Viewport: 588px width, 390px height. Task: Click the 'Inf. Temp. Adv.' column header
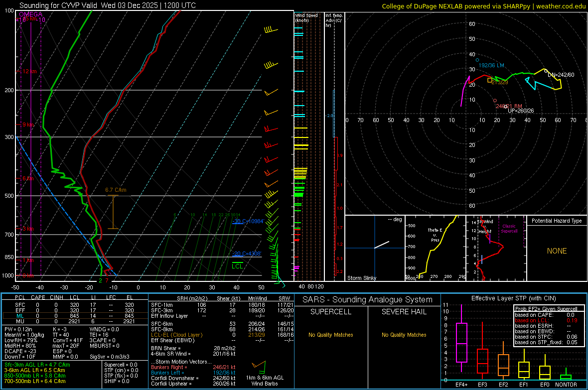pos(334,20)
